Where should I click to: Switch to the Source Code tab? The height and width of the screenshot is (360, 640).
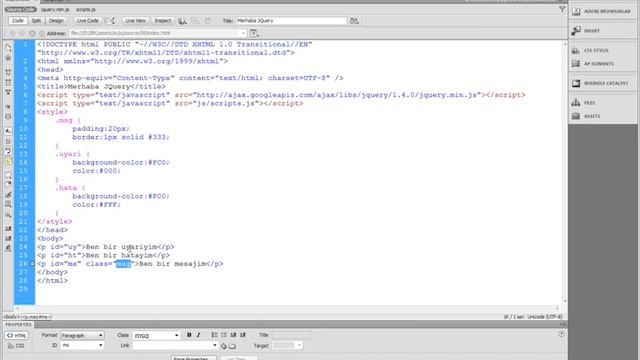coord(20,9)
